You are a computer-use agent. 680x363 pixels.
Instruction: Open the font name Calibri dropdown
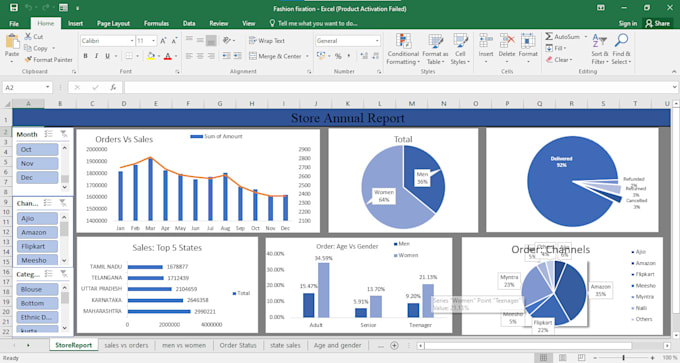pyautogui.click(x=132, y=41)
